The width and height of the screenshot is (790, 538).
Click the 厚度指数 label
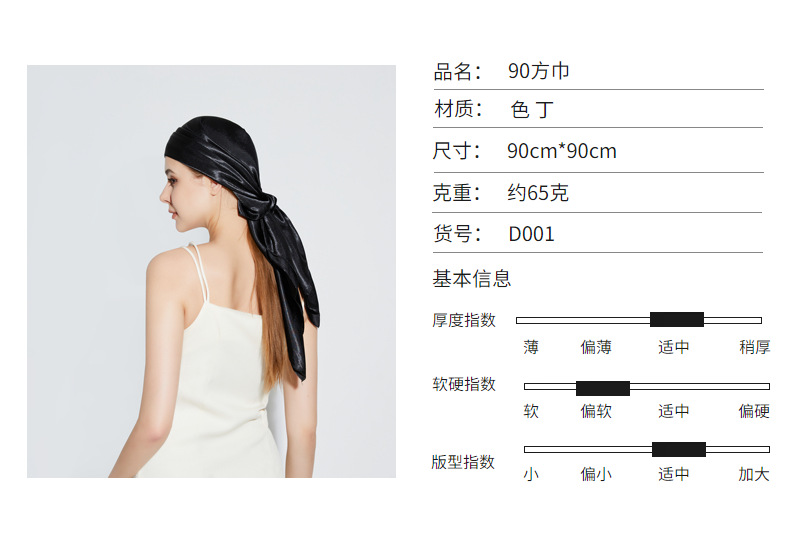(464, 320)
